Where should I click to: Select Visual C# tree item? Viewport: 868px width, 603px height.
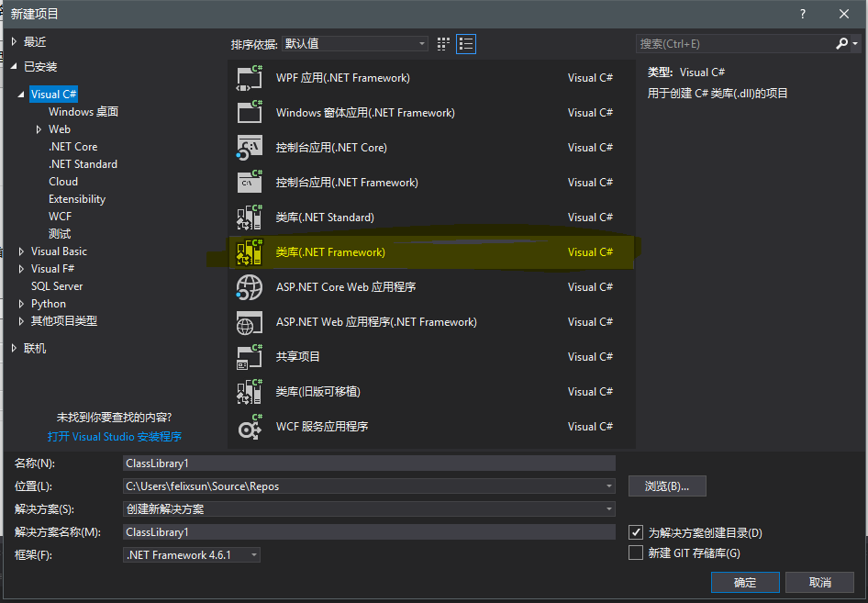tap(54, 95)
